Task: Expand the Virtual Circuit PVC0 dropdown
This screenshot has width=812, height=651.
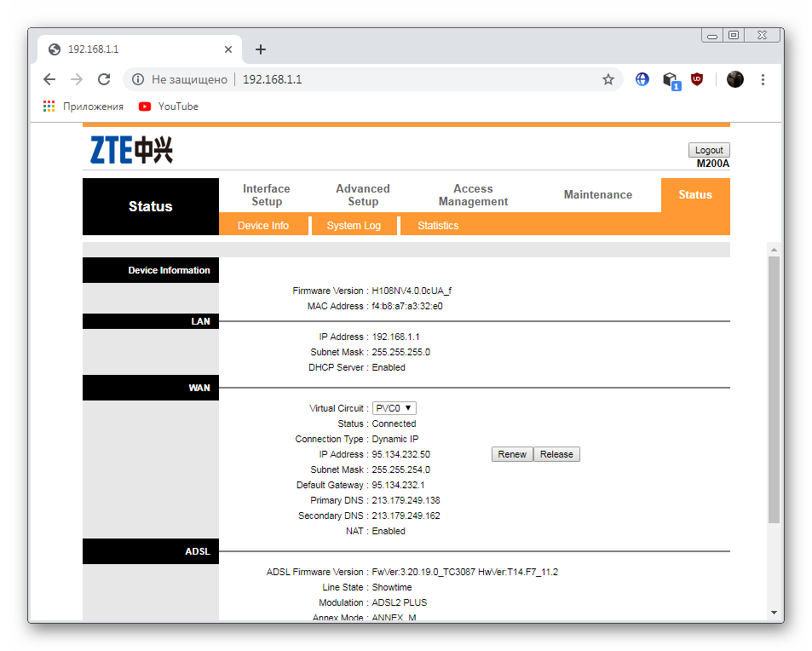Action: point(394,408)
